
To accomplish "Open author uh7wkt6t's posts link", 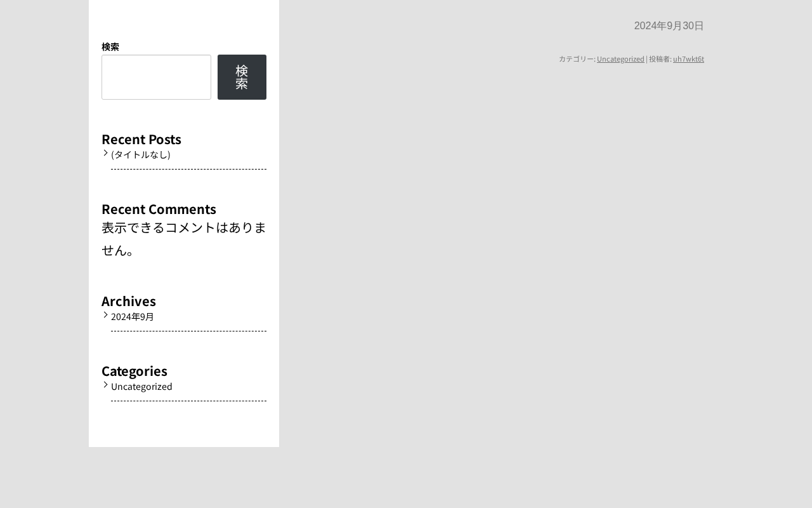I will click(688, 59).
